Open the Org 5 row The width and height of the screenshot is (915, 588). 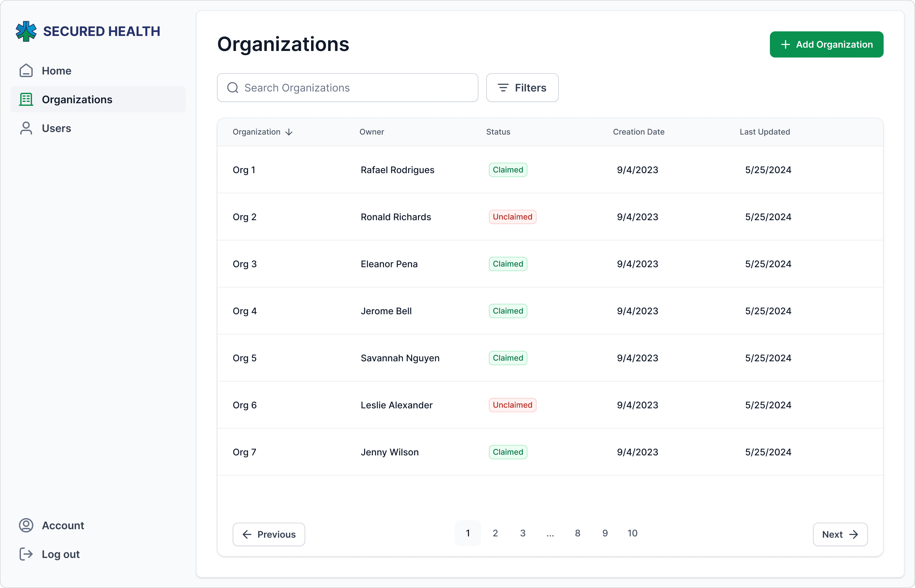pos(550,358)
